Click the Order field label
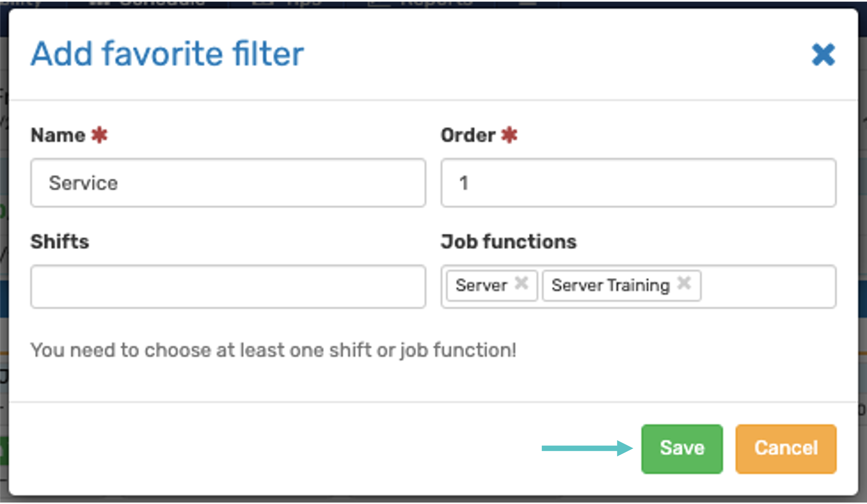The height and width of the screenshot is (504, 867). coord(468,135)
